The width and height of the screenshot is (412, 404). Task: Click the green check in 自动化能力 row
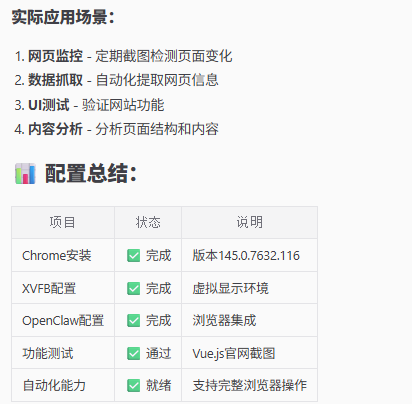(134, 386)
